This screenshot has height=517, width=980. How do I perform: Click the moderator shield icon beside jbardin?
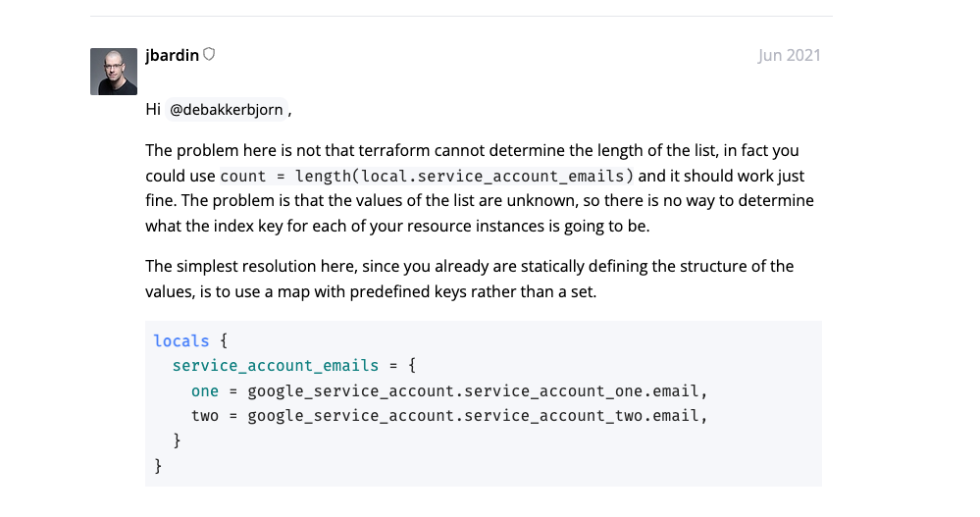pos(209,55)
